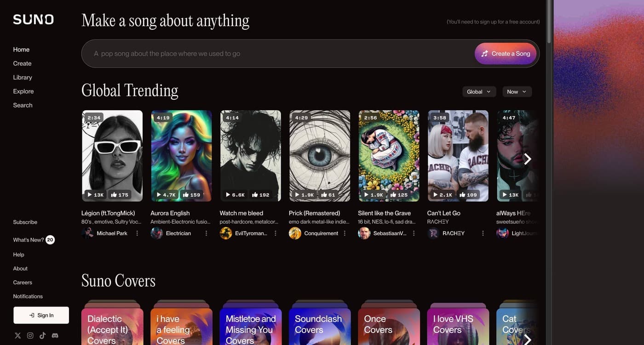Open Subscribe in sidebar
Screen dimensions: 644x345
click(x=25, y=222)
